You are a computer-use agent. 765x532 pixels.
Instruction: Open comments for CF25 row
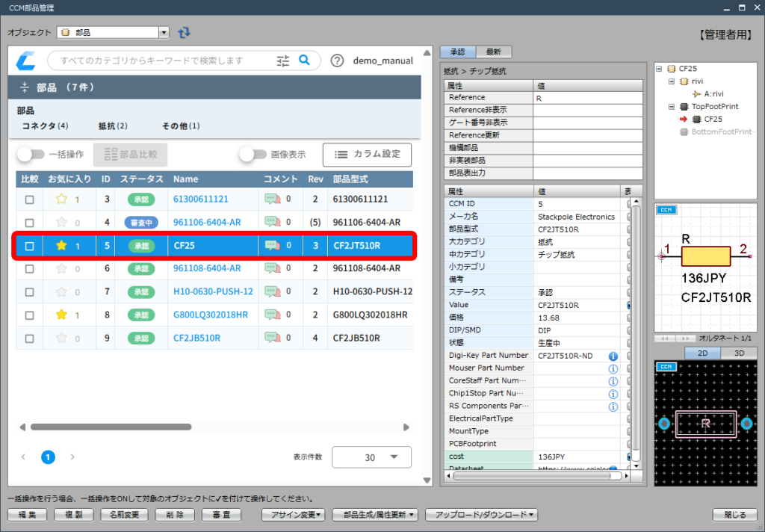point(273,246)
